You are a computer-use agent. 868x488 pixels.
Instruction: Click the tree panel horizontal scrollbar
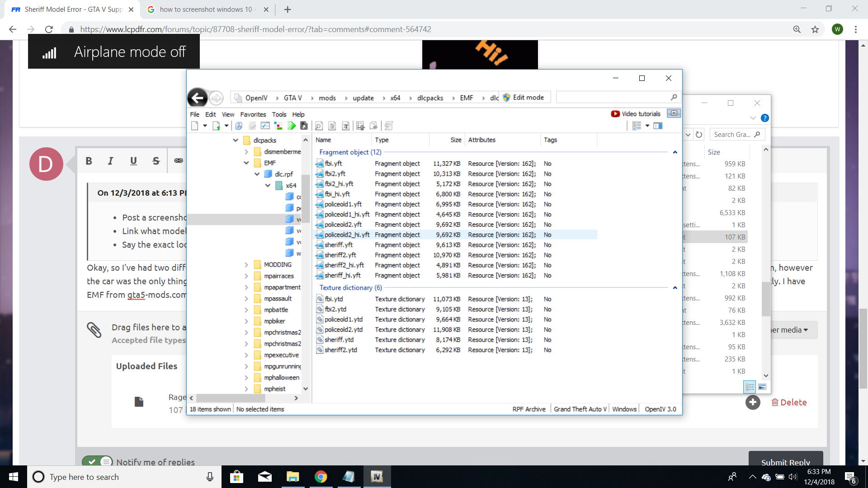(x=231, y=398)
